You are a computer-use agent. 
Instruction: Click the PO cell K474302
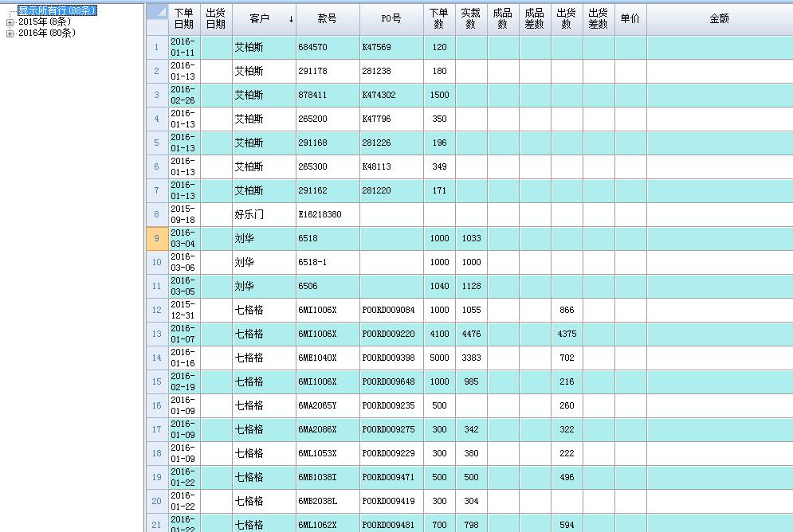click(391, 95)
